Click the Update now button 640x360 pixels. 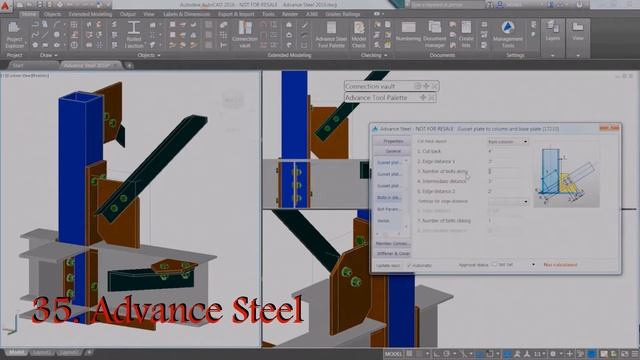(388, 266)
